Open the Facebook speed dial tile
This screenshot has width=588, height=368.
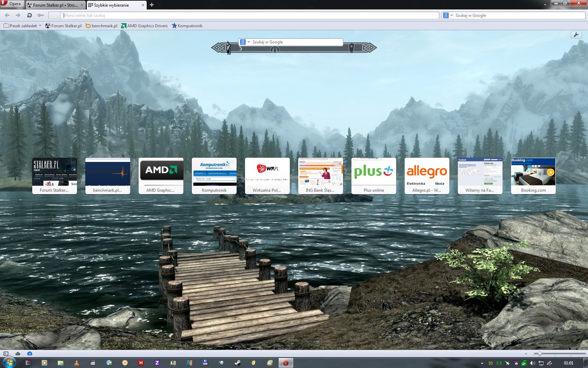(480, 176)
